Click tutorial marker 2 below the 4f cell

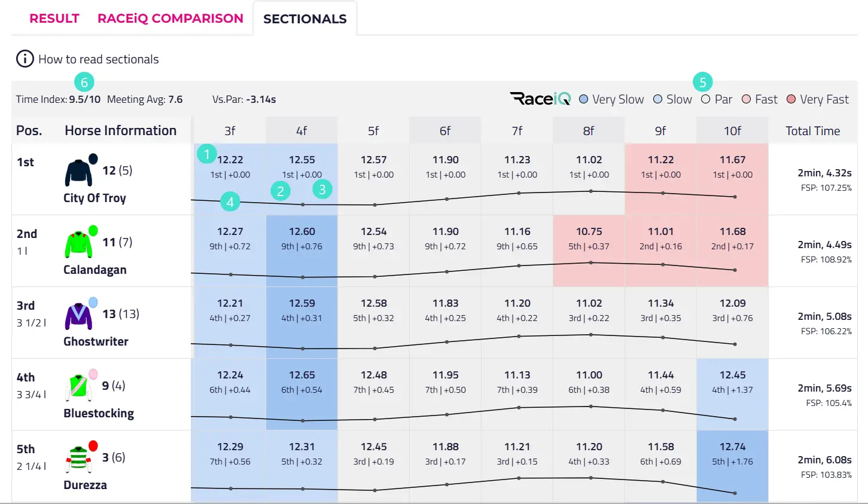pos(280,191)
